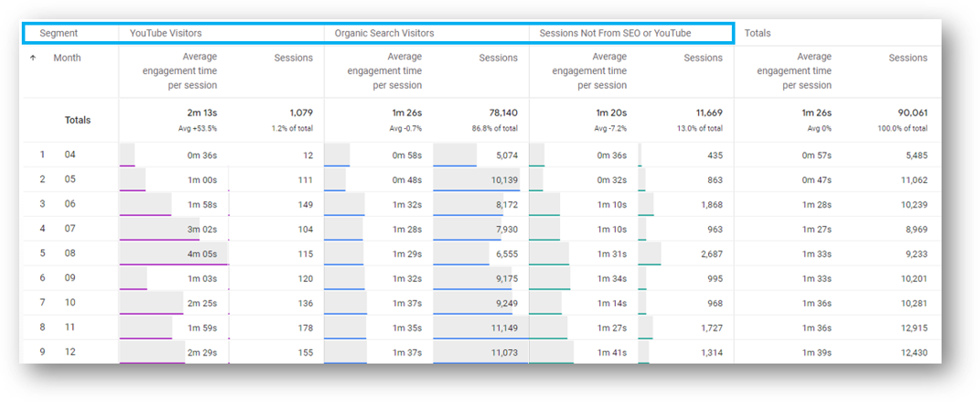Click the Sessions header under YouTube Visitors
Image resolution: width=980 pixels, height=402 pixels.
[294, 58]
